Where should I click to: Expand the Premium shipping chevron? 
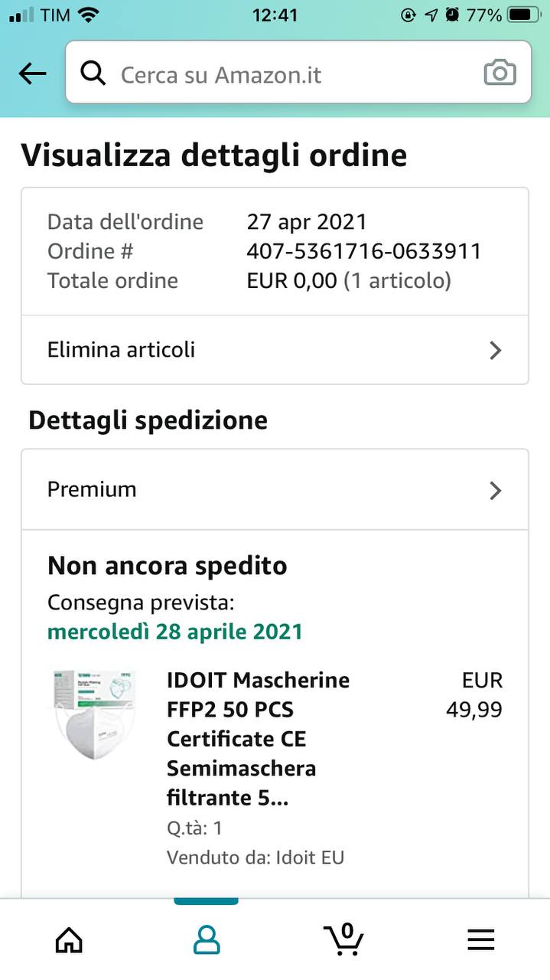pos(496,490)
